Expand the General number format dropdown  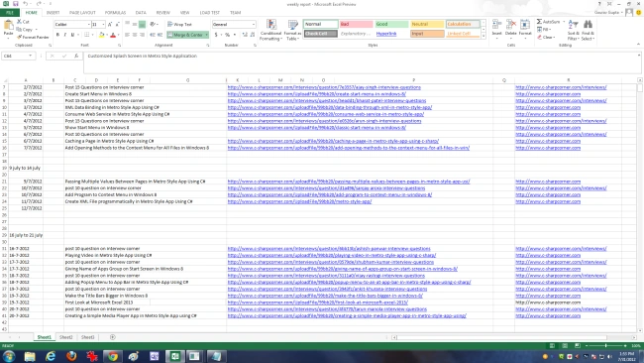point(254,25)
